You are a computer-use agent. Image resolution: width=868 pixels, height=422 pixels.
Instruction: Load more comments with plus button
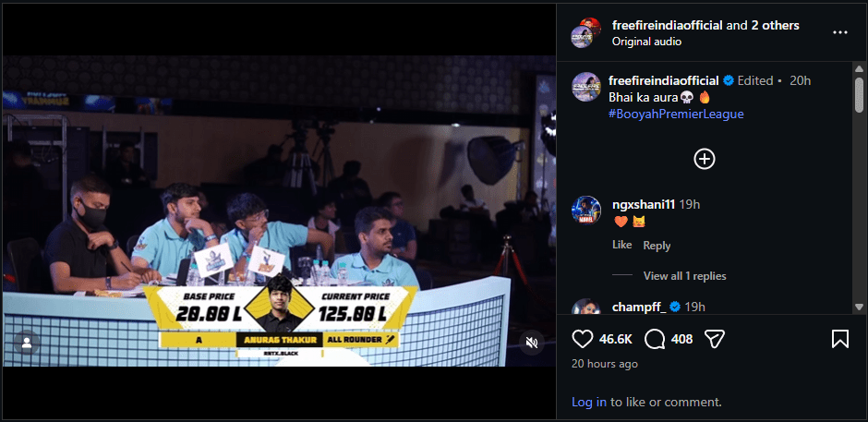[705, 159]
